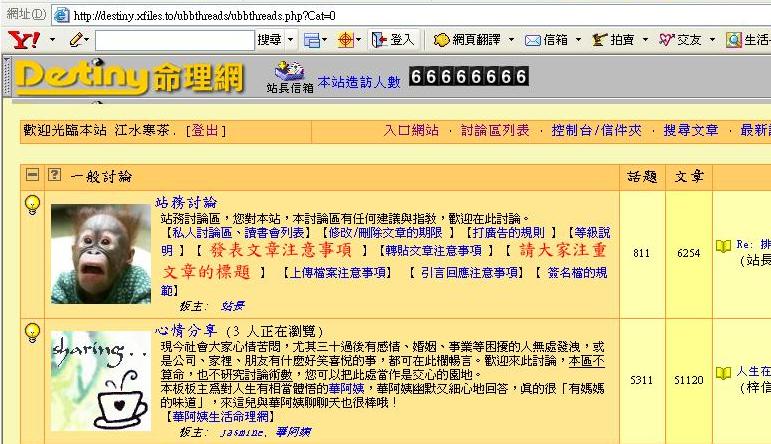Screen dimensions: 771x444
Task: Click the lightbulb icon for 心情分享 forum
Action: coord(32,333)
